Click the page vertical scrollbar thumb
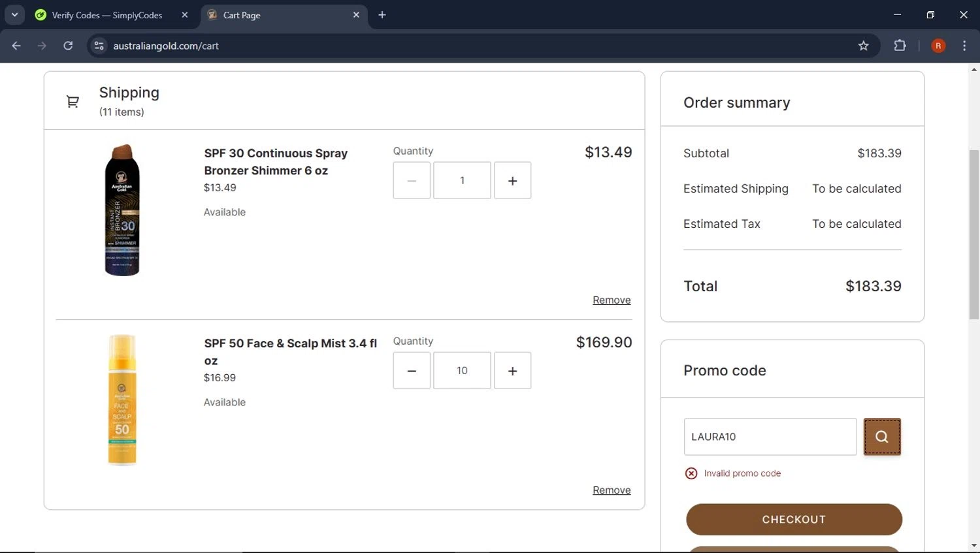 (x=974, y=235)
